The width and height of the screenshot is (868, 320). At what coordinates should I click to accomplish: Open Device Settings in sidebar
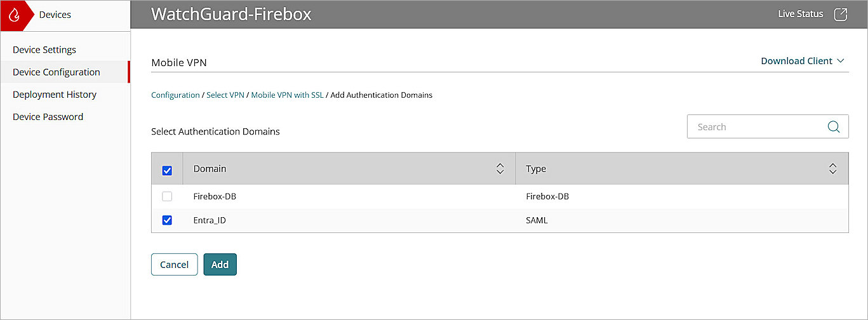click(x=44, y=50)
